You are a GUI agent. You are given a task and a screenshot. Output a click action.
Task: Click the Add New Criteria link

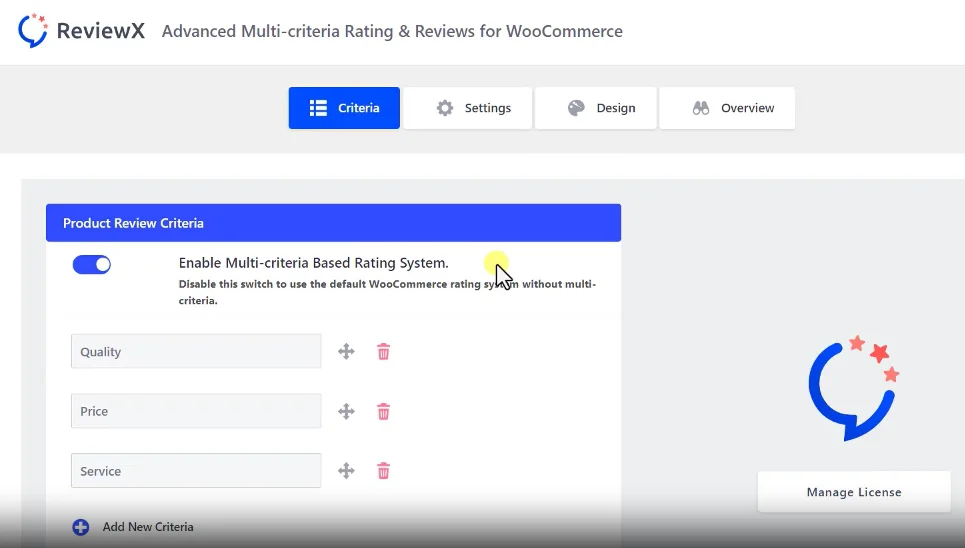(148, 527)
